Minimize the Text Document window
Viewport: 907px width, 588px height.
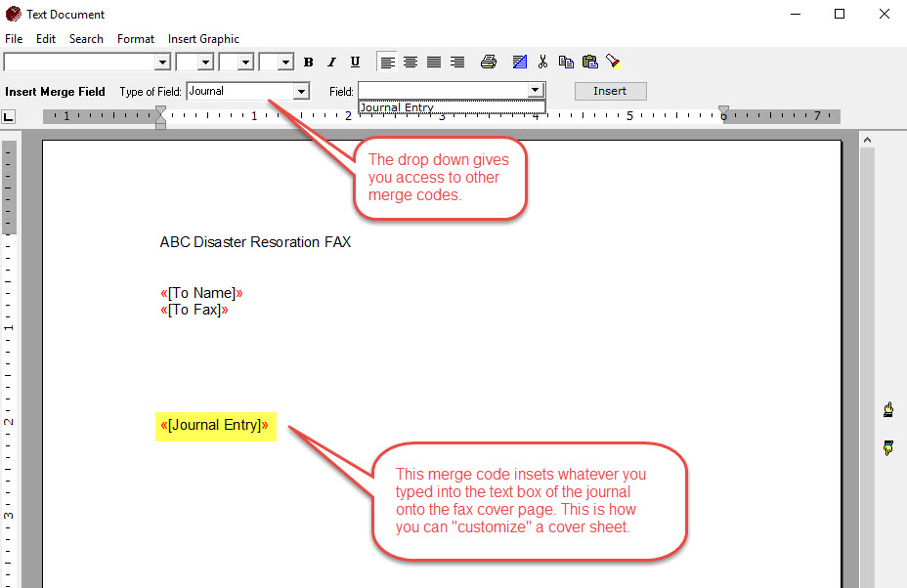tap(796, 14)
